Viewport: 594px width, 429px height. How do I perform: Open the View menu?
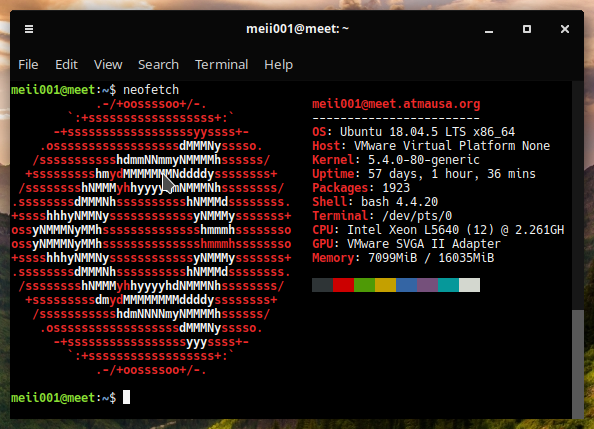tap(108, 65)
